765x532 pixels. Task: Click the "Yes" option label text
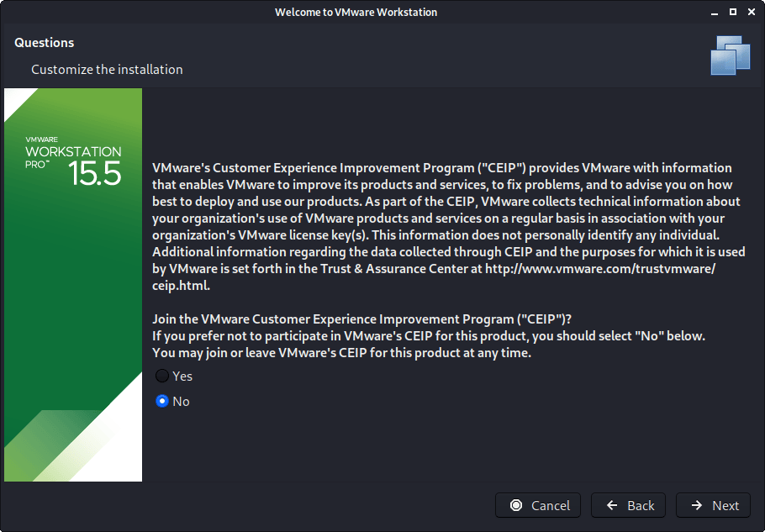[x=182, y=376]
